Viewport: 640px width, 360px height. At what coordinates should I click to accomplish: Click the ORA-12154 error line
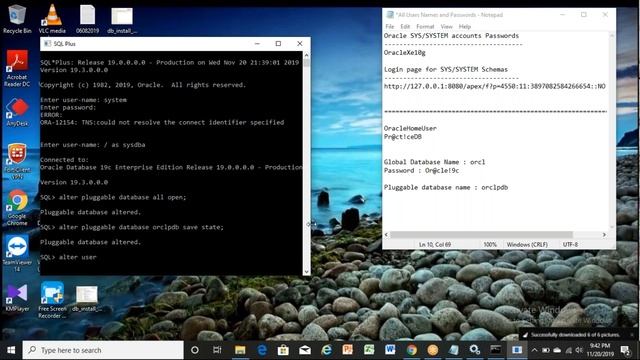pyautogui.click(x=162, y=122)
